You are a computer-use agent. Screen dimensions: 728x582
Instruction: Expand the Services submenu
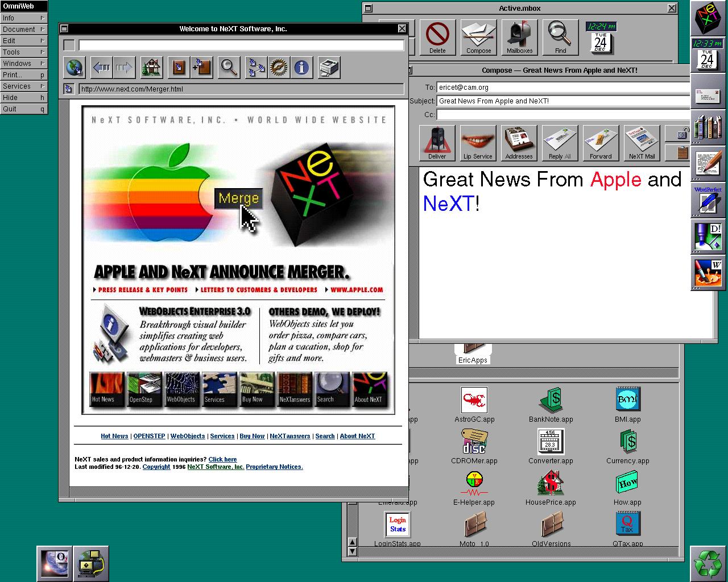(23, 86)
